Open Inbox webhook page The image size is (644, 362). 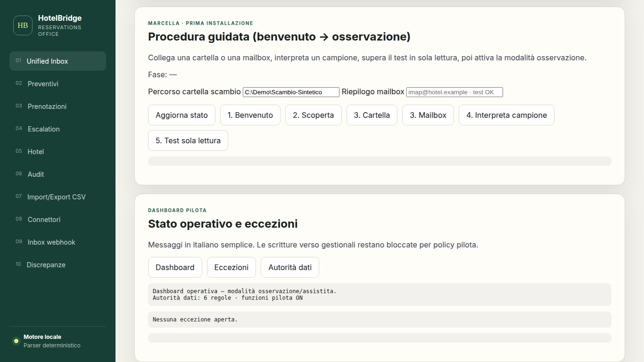coord(58,242)
